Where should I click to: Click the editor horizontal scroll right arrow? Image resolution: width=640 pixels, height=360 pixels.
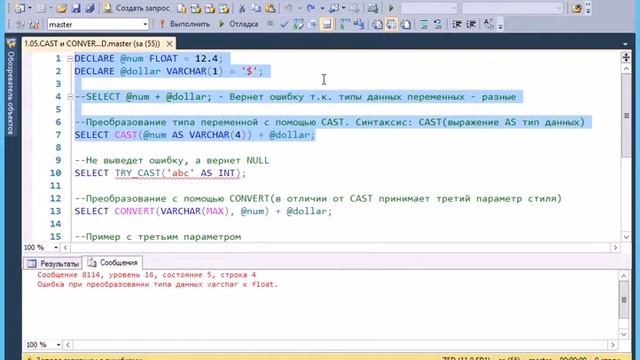pyautogui.click(x=615, y=247)
